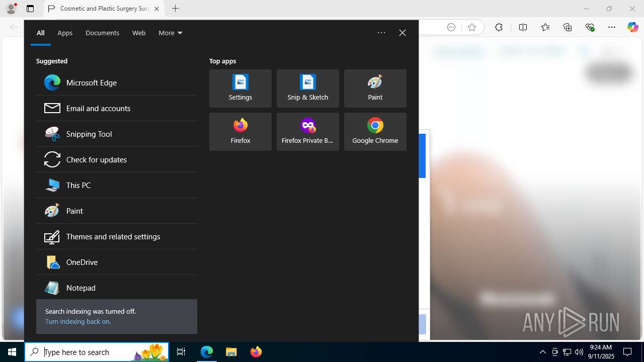The width and height of the screenshot is (644, 362).
Task: Close the search panel
Action: (403, 33)
